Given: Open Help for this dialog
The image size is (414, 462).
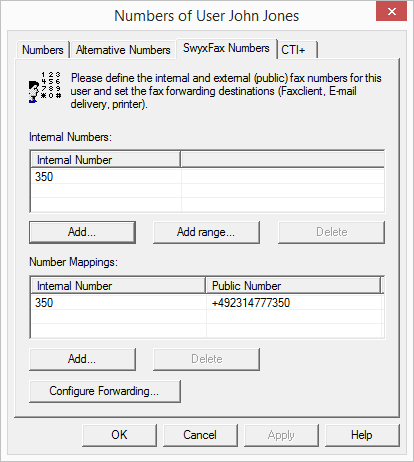Looking at the screenshot, I should point(362,435).
